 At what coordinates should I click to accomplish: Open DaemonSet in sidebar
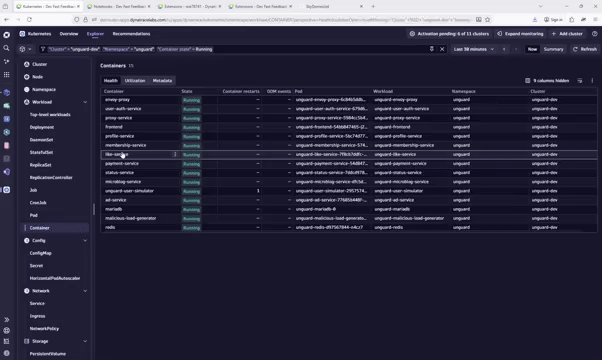click(x=41, y=140)
